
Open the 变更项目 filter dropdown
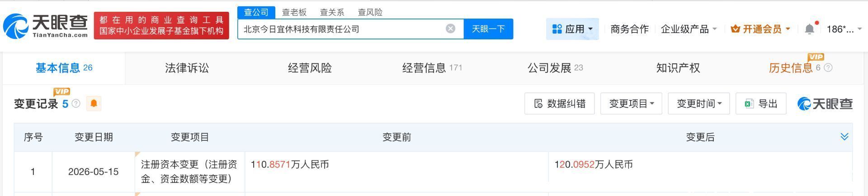click(x=631, y=104)
